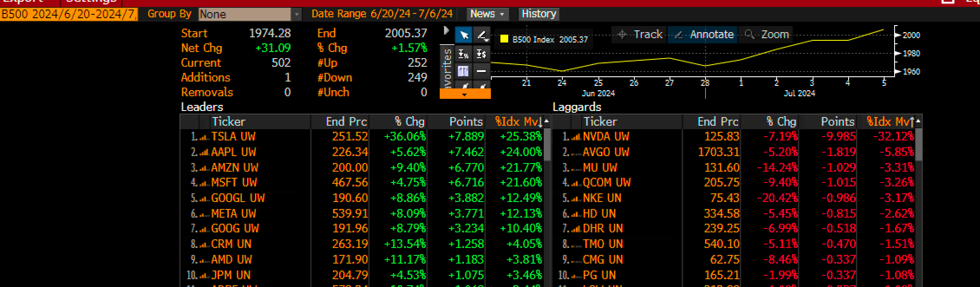Select the text annotation T tool
Screen dimensions: 980x287
[464, 71]
